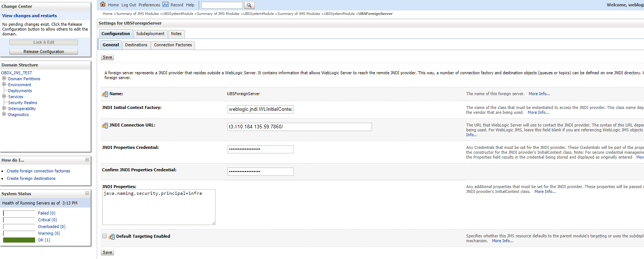
Task: Open Security Realms in Domain Structure
Action: tap(23, 103)
